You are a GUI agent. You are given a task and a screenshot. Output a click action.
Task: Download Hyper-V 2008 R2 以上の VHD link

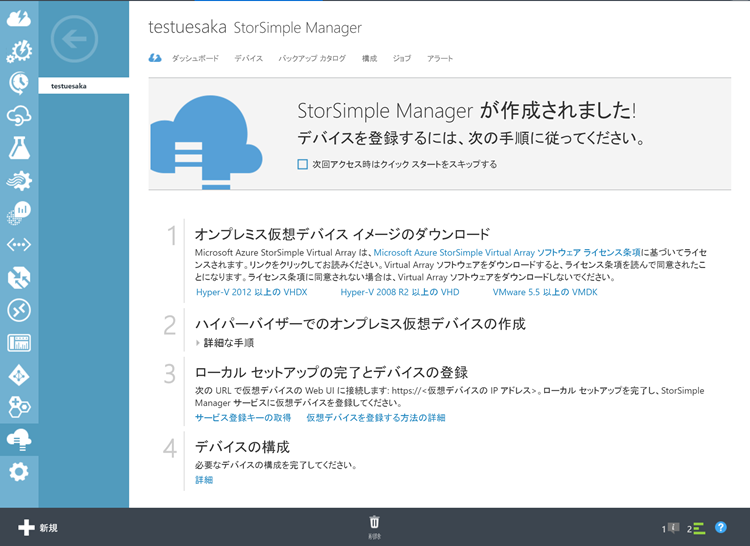click(400, 292)
